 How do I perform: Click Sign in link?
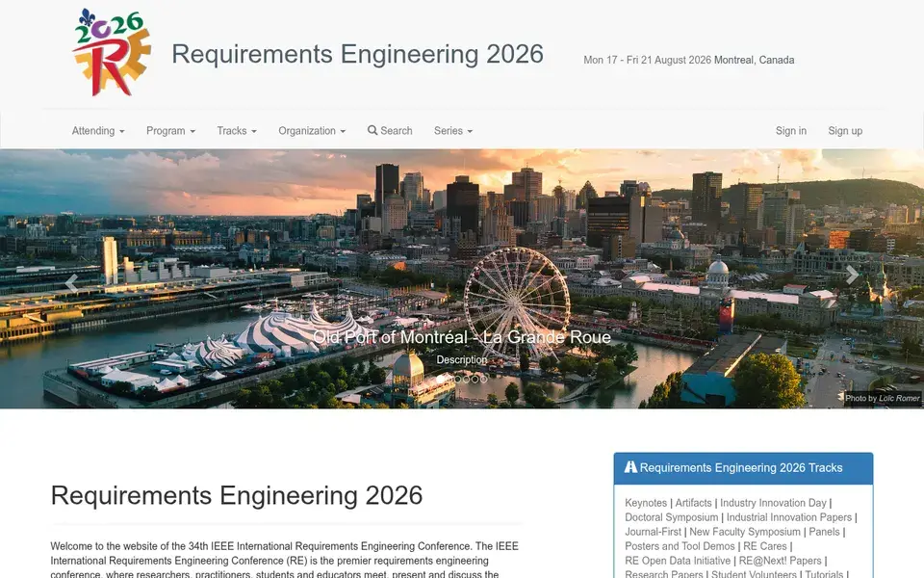(x=791, y=131)
